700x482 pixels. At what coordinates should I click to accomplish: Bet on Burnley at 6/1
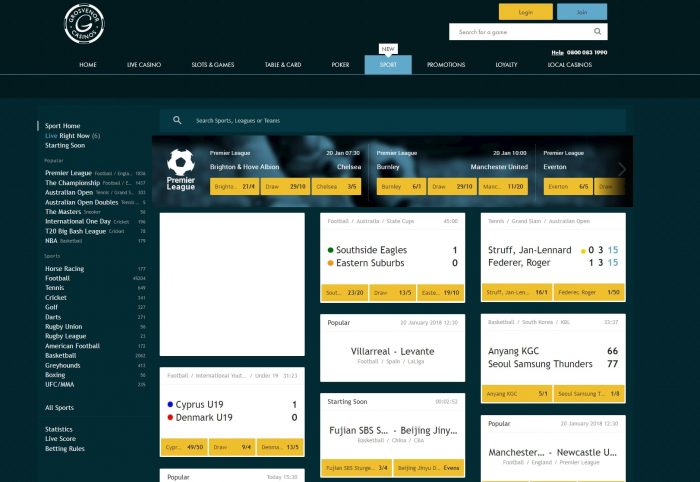click(401, 187)
